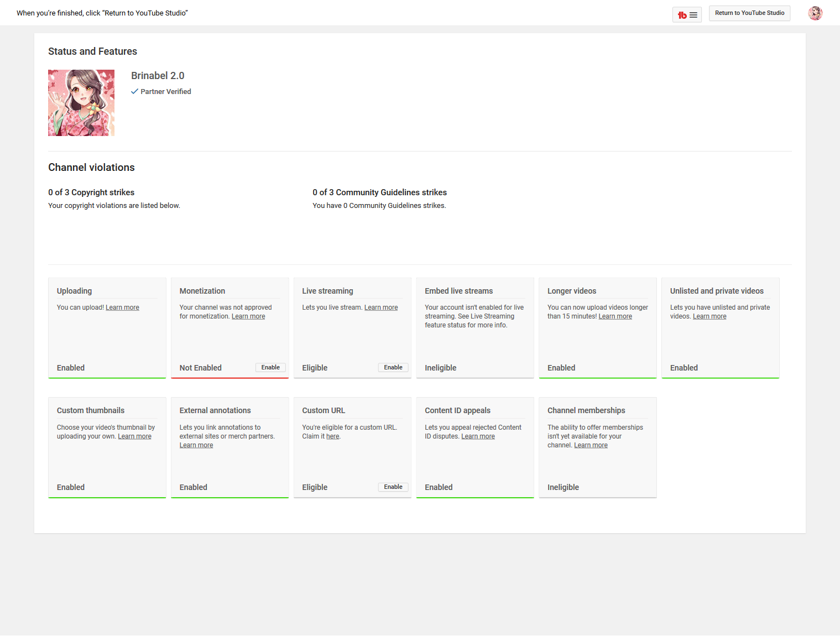The height and width of the screenshot is (636, 840).
Task: Open Learn more link under Content ID appeals
Action: pos(478,436)
